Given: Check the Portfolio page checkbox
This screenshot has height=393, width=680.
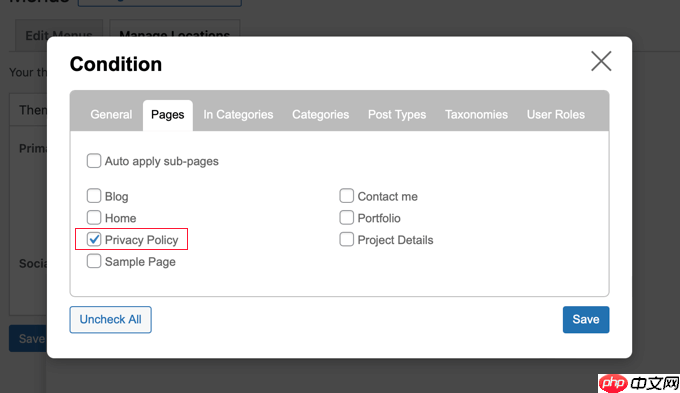Looking at the screenshot, I should pyautogui.click(x=347, y=218).
